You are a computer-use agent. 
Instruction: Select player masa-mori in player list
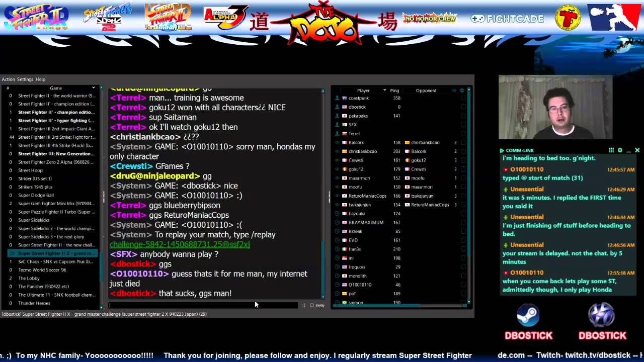pos(359,178)
